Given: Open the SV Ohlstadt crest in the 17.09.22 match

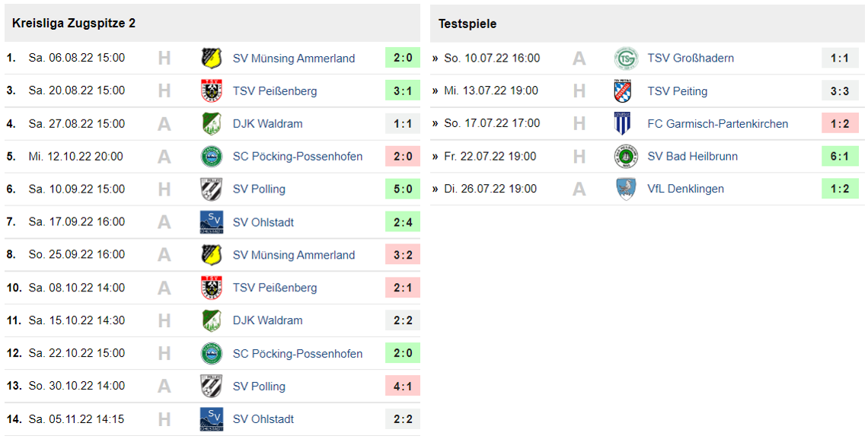Looking at the screenshot, I should coord(211,222).
